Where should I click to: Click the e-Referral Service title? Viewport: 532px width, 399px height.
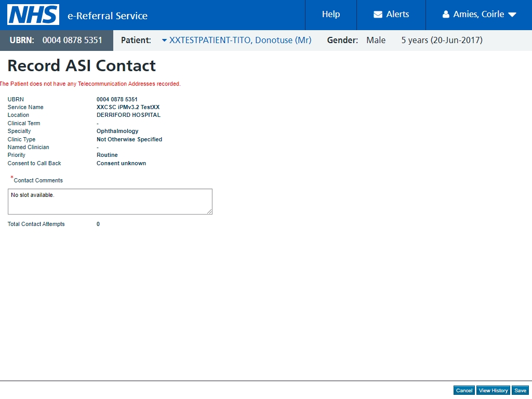click(108, 16)
